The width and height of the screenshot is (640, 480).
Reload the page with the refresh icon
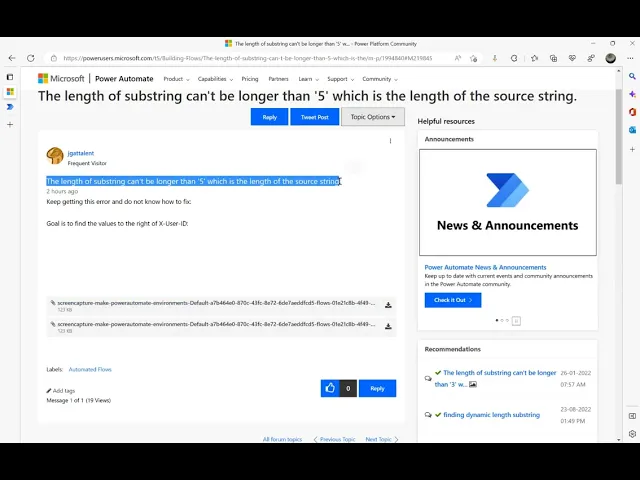click(x=31, y=58)
